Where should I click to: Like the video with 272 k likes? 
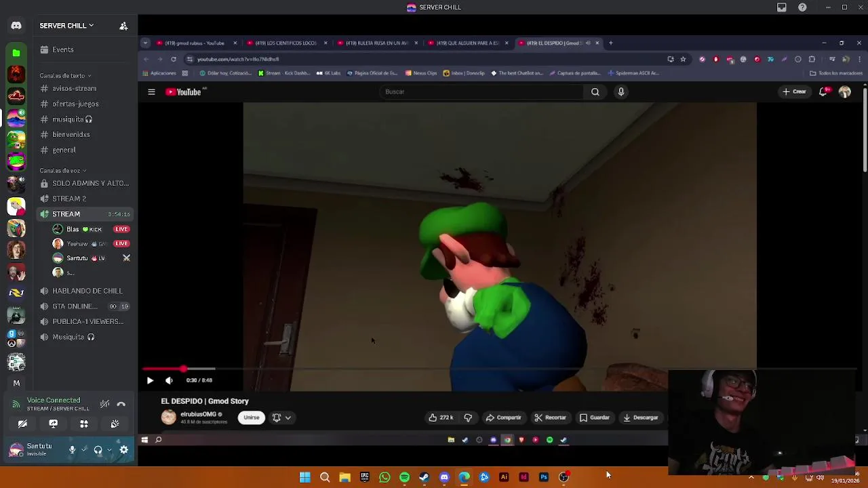[441, 418]
